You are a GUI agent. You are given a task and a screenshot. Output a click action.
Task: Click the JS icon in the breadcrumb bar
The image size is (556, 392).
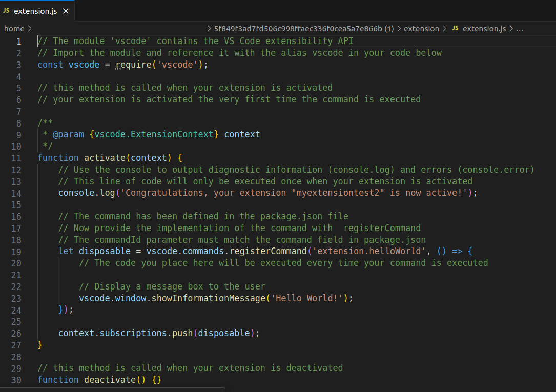455,29
